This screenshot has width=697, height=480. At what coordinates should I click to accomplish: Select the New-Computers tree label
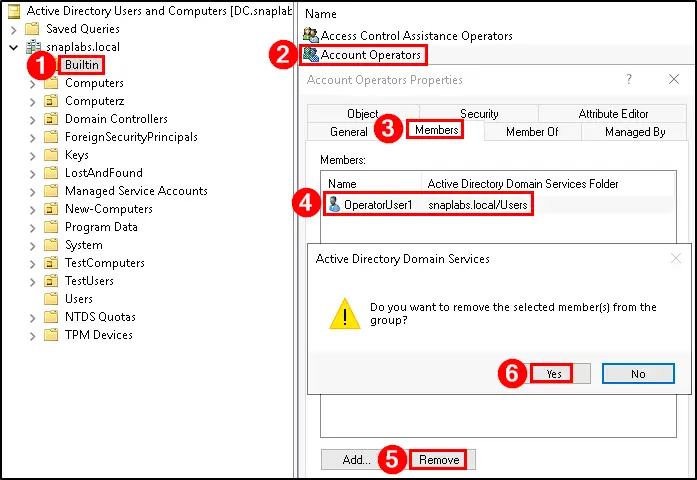[x=109, y=208]
